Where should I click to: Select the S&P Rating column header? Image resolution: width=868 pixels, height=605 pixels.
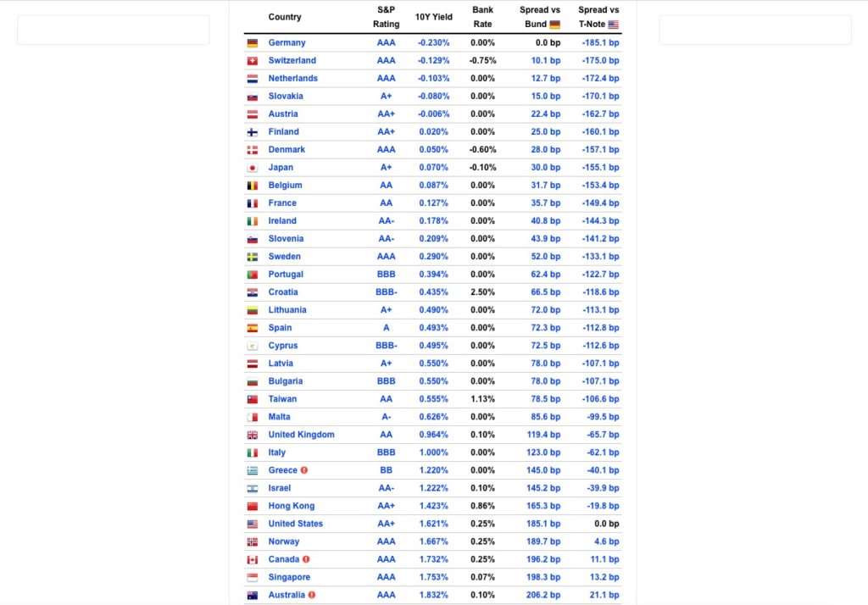386,17
